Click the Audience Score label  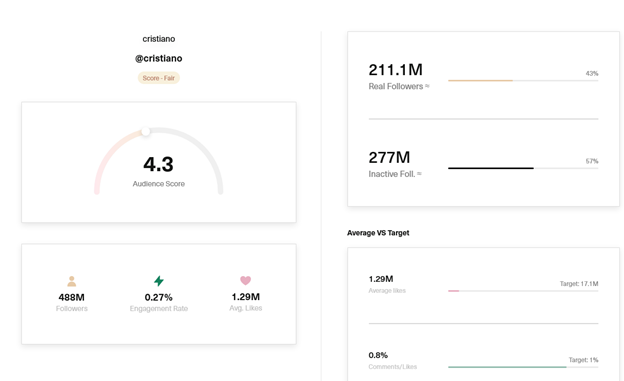click(x=159, y=184)
